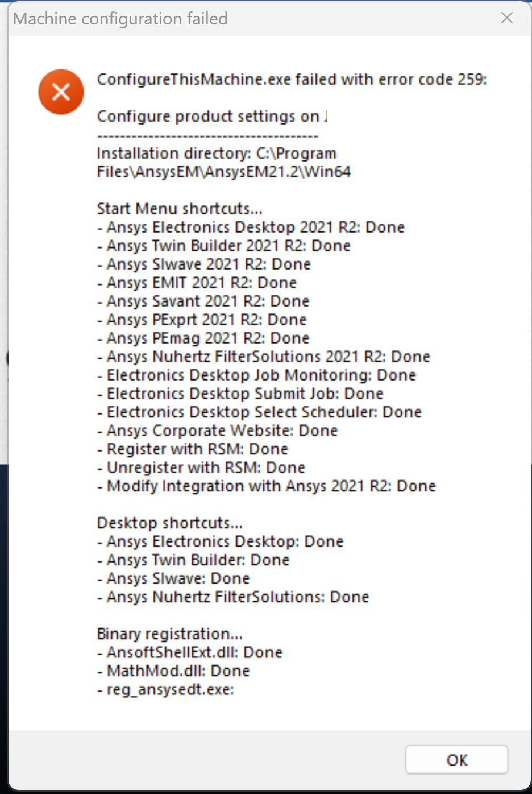Click the red error icon
The height and width of the screenshot is (794, 532).
tap(61, 92)
